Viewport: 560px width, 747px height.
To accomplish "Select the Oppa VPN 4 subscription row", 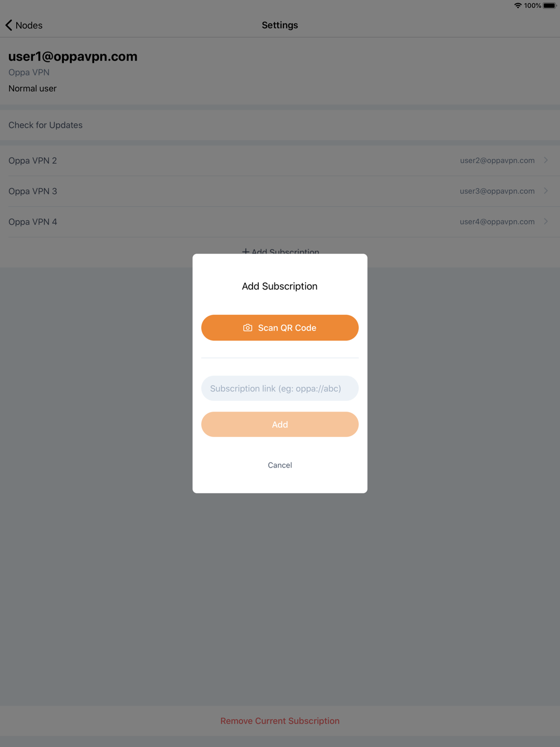I will click(x=280, y=222).
